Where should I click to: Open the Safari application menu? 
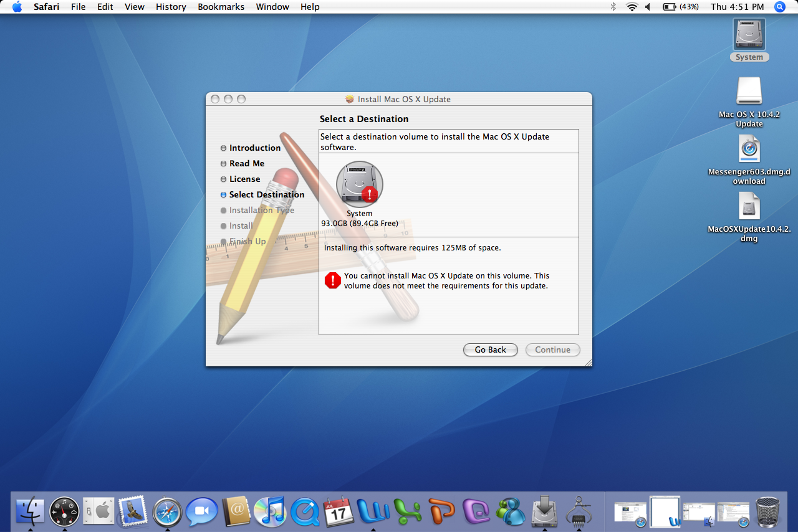(47, 7)
